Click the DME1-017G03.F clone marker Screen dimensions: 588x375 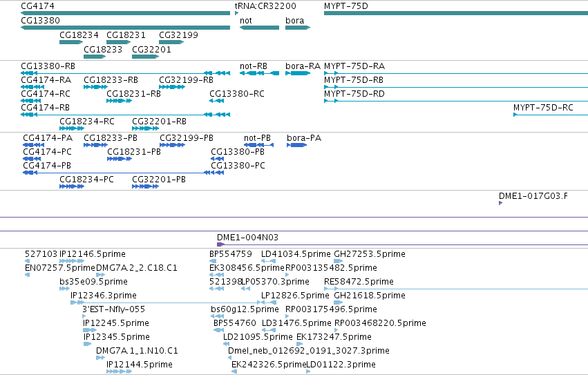pos(501,203)
